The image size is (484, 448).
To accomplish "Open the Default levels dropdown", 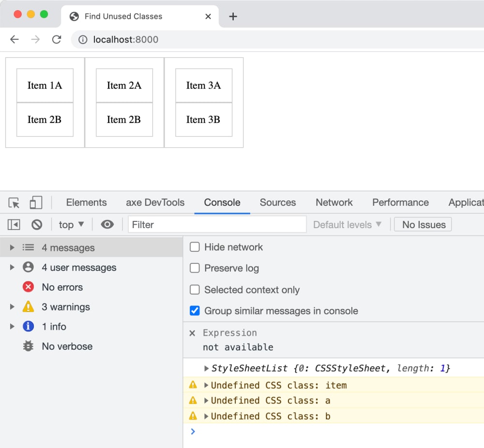I will 347,225.
